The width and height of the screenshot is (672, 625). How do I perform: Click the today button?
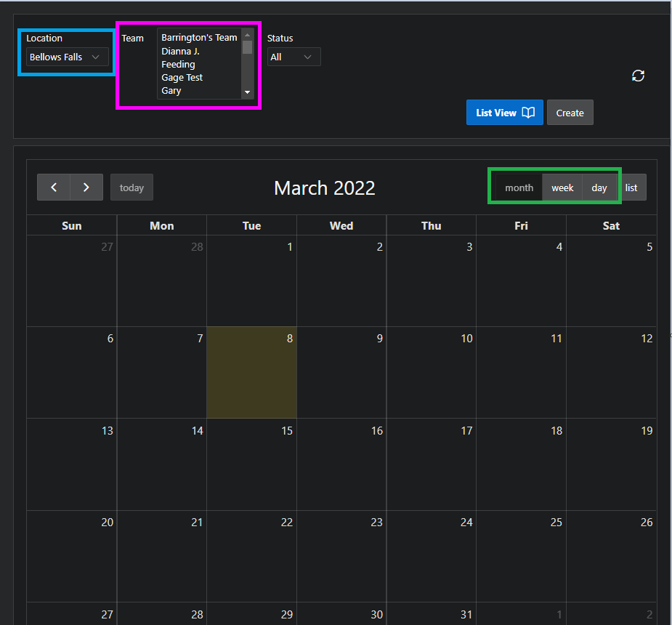pos(131,187)
